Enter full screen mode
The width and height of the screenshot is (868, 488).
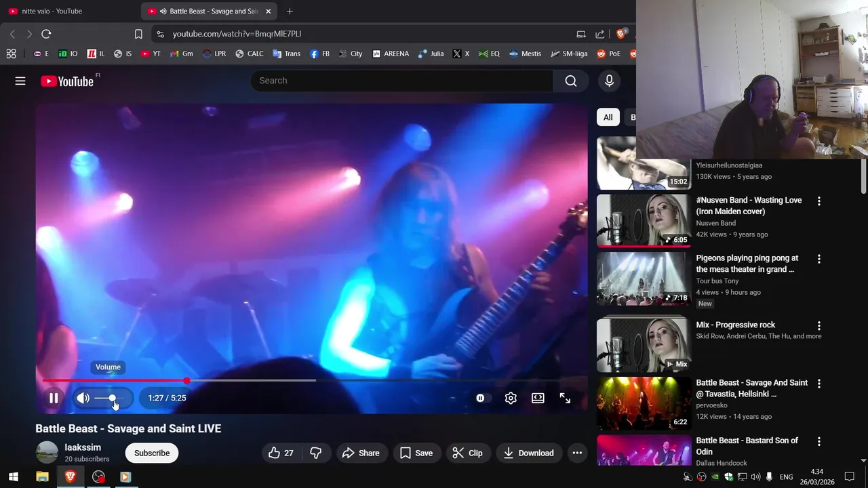[x=565, y=399]
